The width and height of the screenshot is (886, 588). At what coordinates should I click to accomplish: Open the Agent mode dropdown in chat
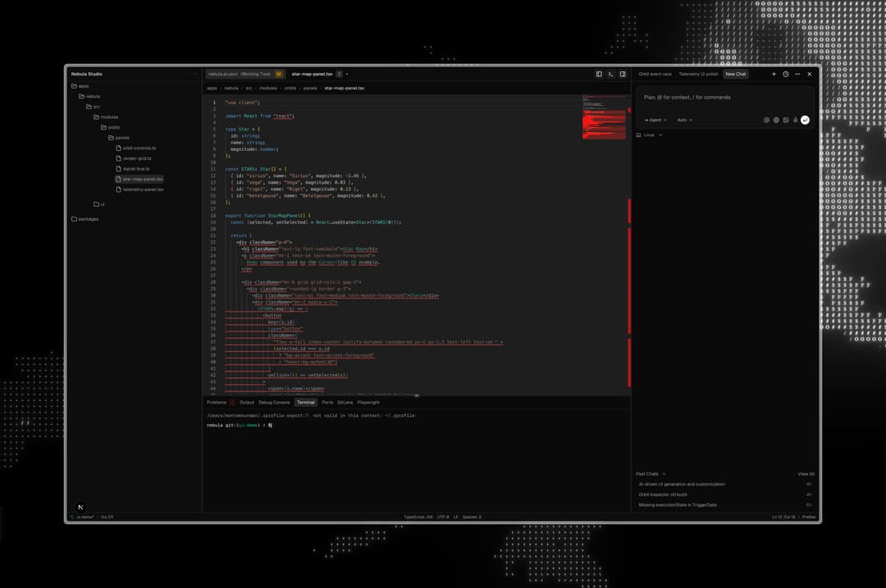coord(657,120)
